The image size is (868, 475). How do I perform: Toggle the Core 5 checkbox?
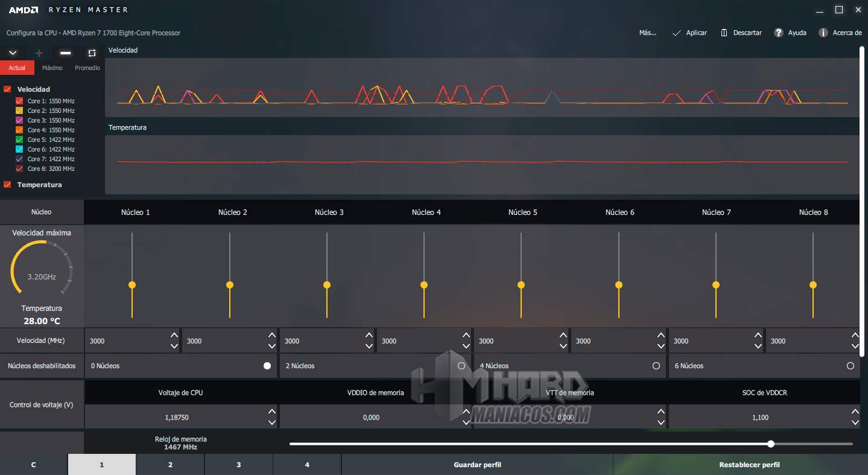pyautogui.click(x=19, y=139)
